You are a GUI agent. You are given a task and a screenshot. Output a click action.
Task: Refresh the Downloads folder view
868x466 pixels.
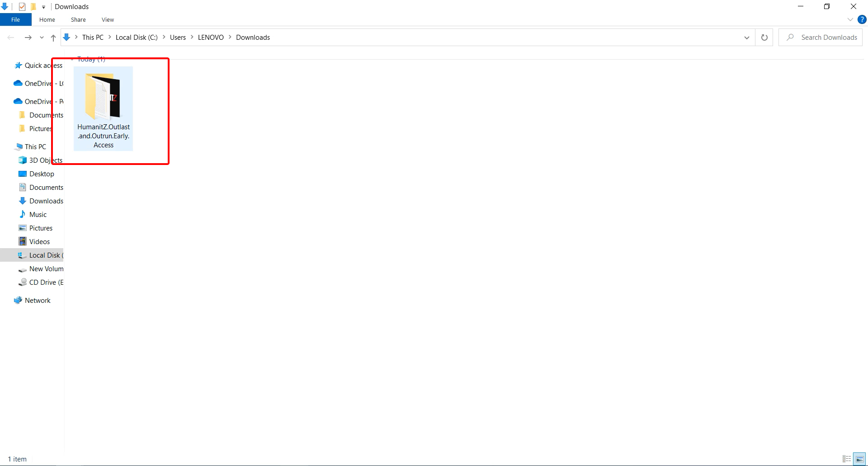point(764,38)
